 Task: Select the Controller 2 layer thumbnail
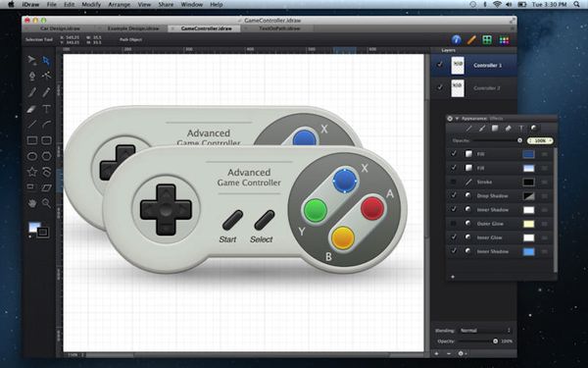click(457, 88)
